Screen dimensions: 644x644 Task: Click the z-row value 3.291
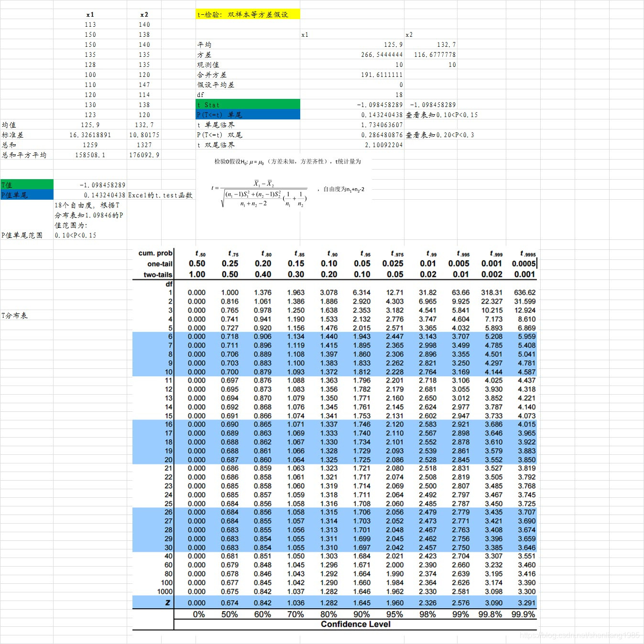(x=526, y=603)
